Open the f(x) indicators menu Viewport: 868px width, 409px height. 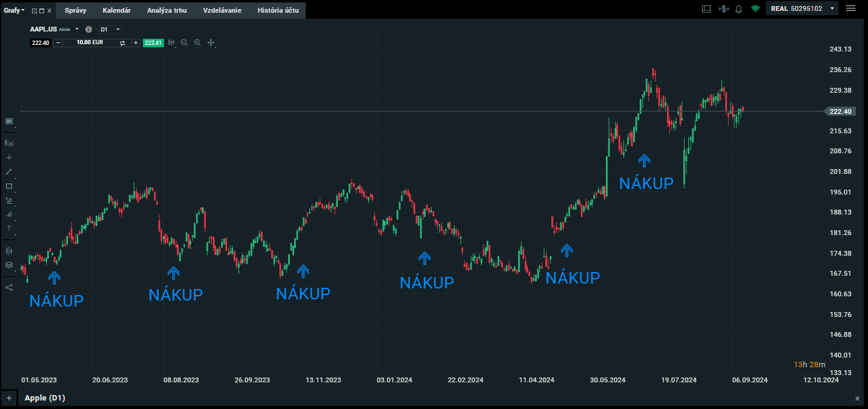pos(9,143)
